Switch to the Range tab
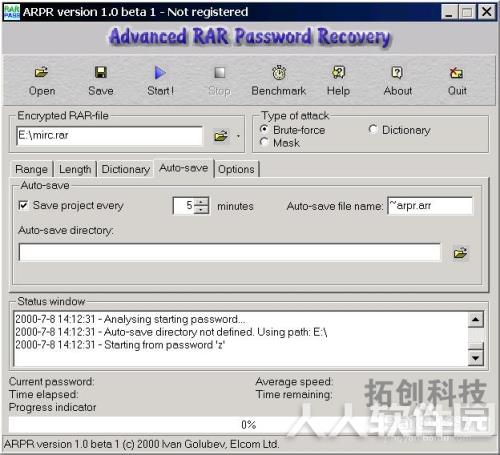 [x=31, y=169]
